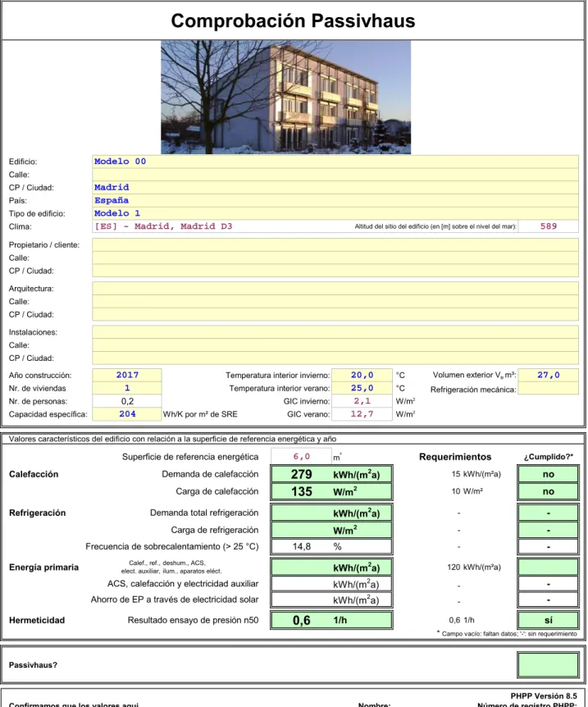588x707 pixels.
Task: Select Capacidad específica value 204
Action: [127, 414]
